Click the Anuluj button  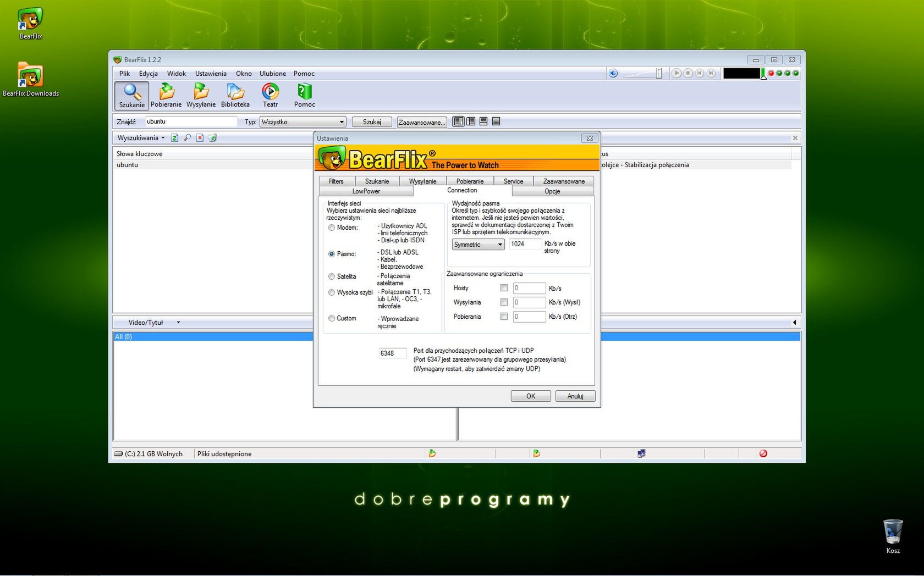click(575, 396)
